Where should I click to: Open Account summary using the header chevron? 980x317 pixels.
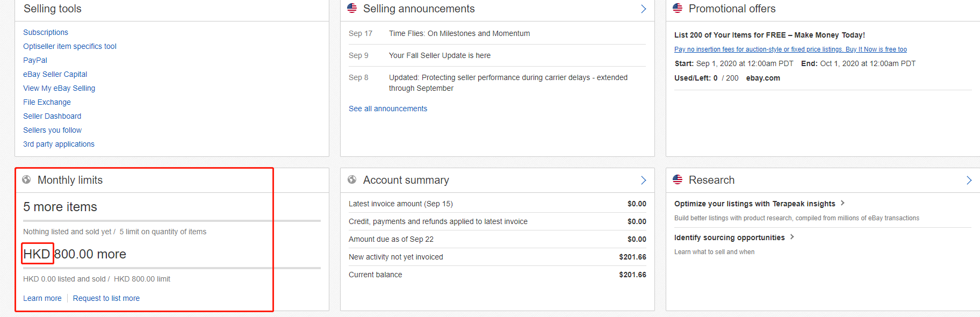pos(643,180)
